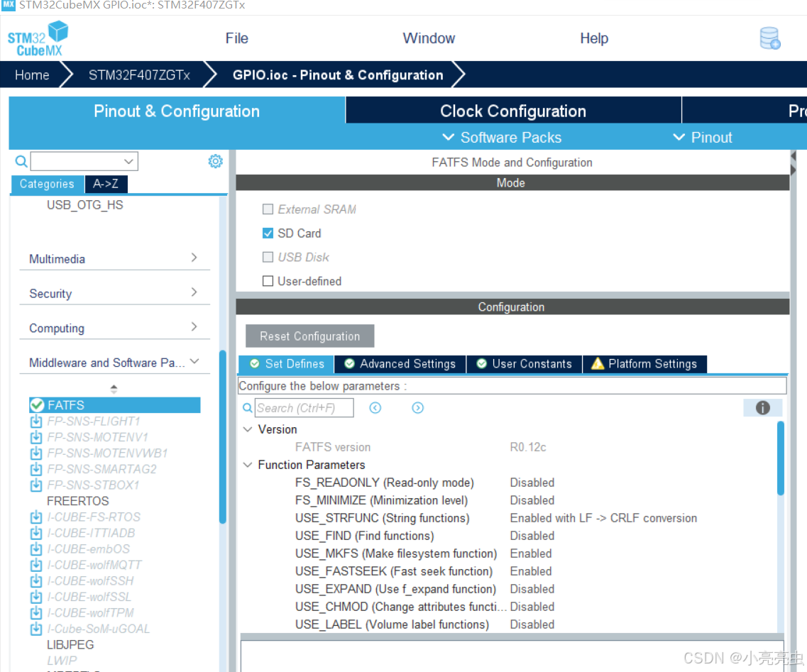Switch to Clock Configuration tab

pyautogui.click(x=513, y=111)
